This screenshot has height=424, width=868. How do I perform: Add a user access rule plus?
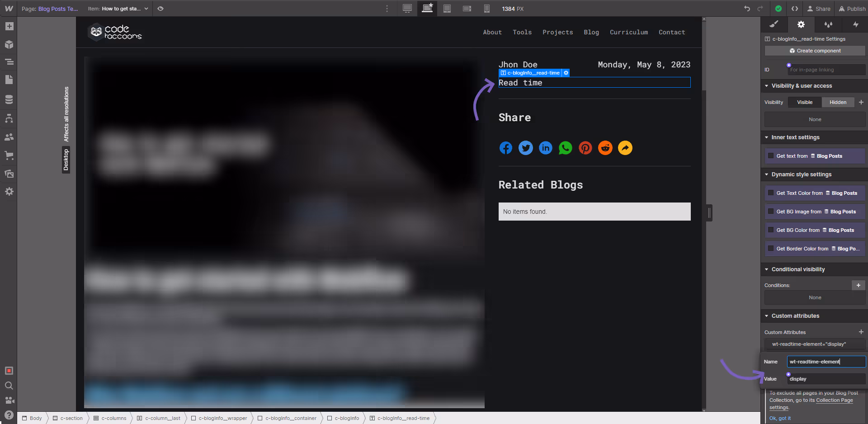click(861, 102)
